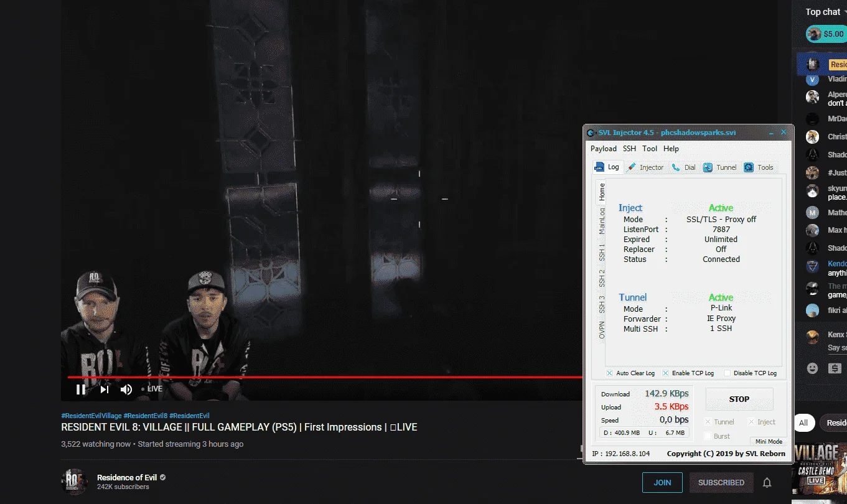Select the SSH 3 vertical tab
The height and width of the screenshot is (504, 847).
(602, 305)
